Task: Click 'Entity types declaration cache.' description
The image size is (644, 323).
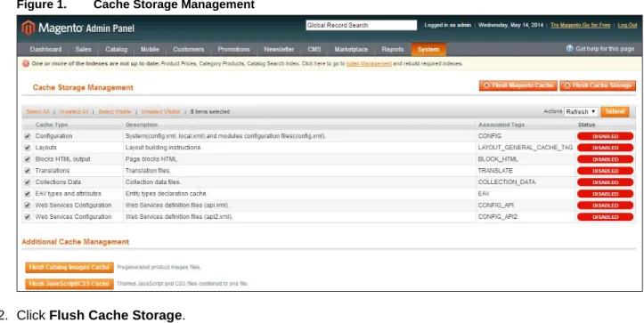Action: pyautogui.click(x=167, y=193)
